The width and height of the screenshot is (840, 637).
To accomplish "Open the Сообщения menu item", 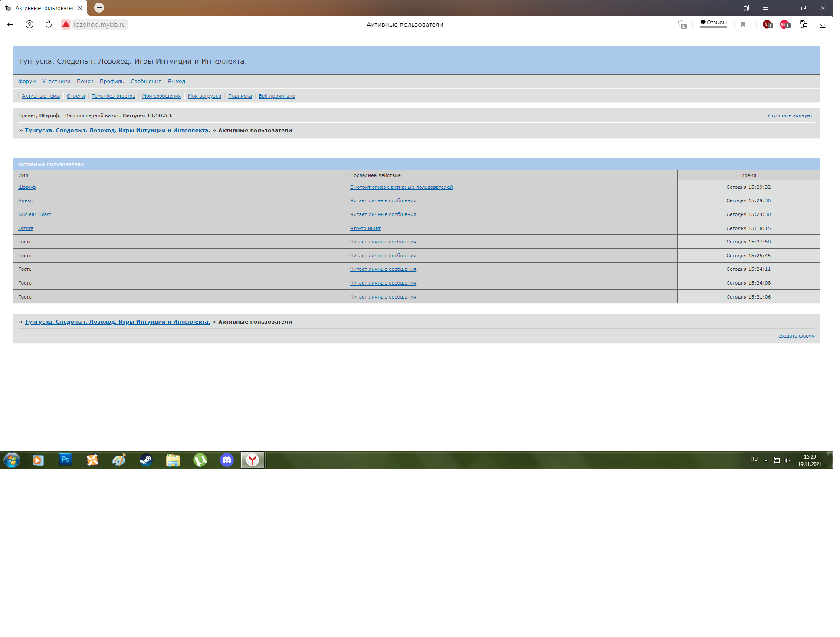I will (146, 81).
